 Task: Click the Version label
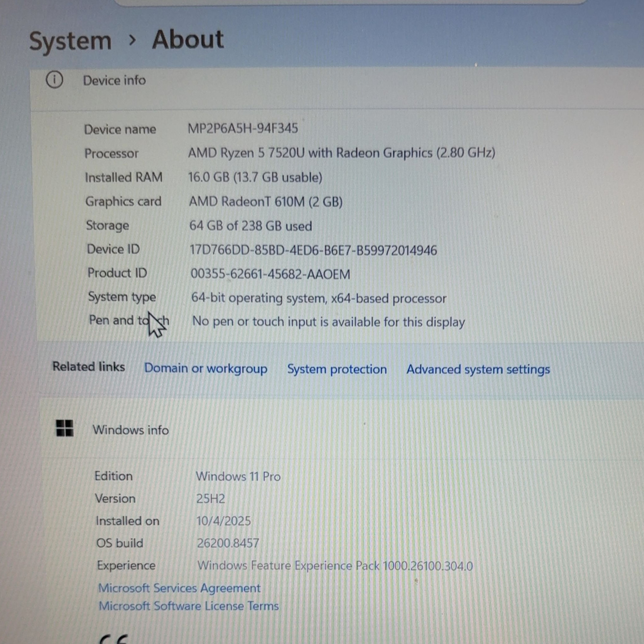pos(115,498)
